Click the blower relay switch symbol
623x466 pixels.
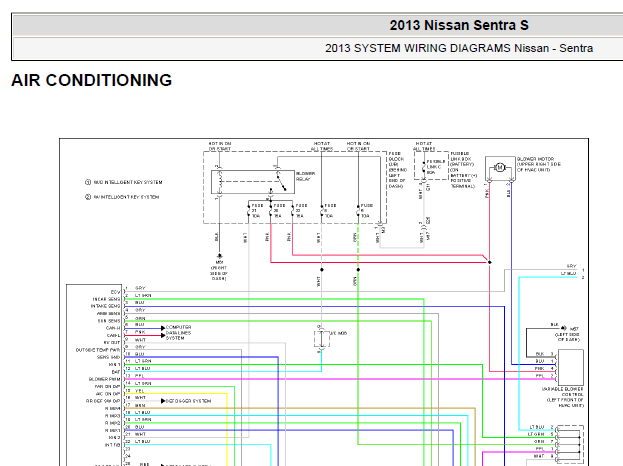(x=281, y=182)
